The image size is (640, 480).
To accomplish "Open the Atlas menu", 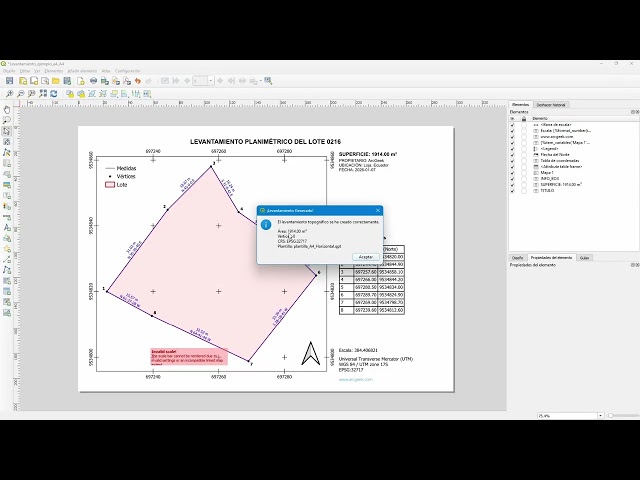I will pos(106,71).
